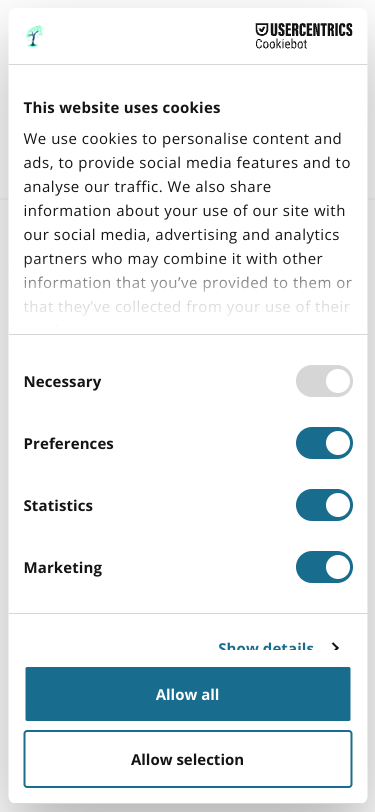375x812 pixels.
Task: Expand the Show details link
Action: (x=266, y=648)
